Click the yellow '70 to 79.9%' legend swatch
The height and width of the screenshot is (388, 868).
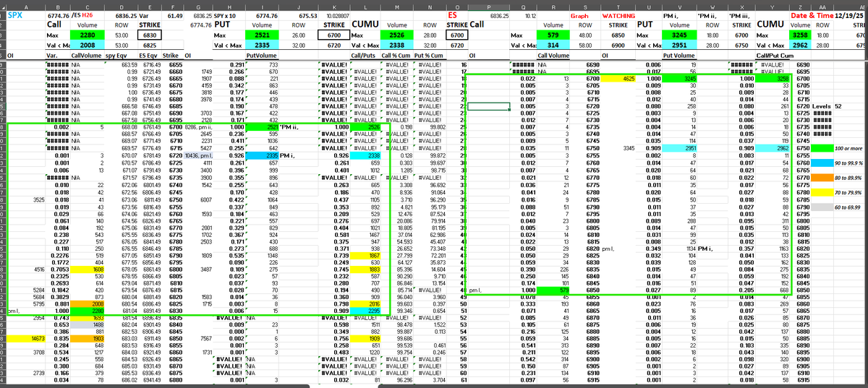pyautogui.click(x=822, y=192)
